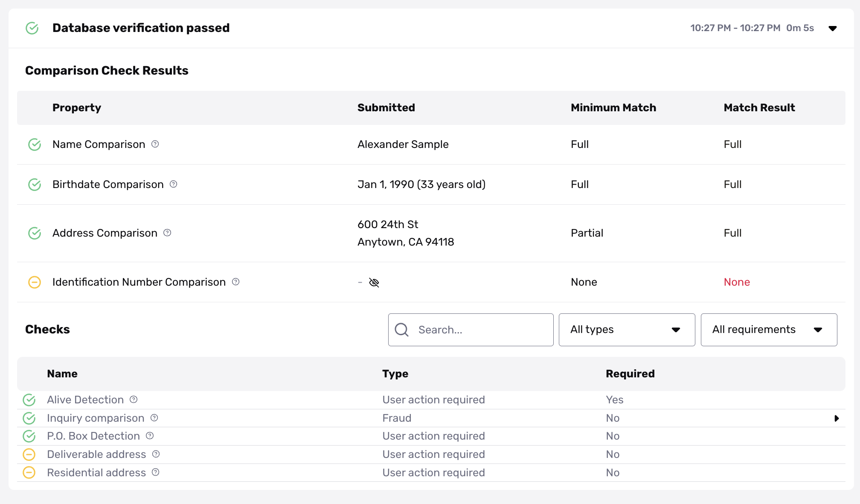Viewport: 860px width, 504px height.
Task: Collapse the Database verification passed section
Action: click(x=832, y=28)
